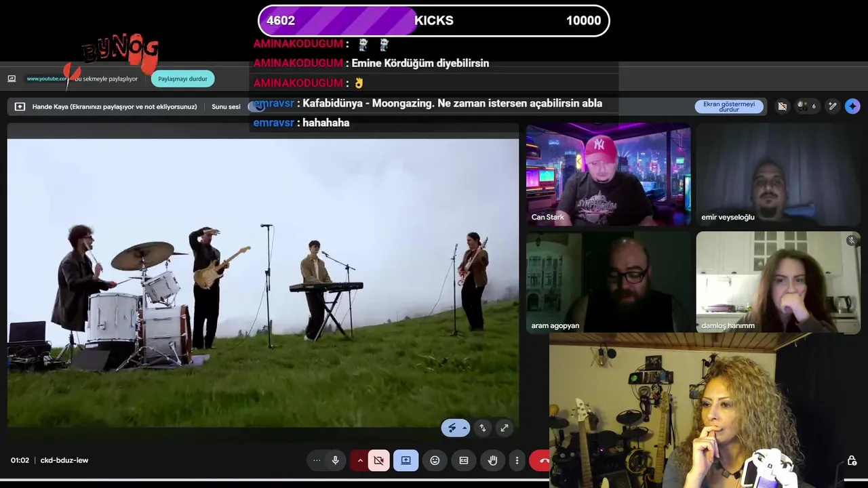Click the 'www.youtube.com' sharing source label
The image size is (868, 488).
[x=47, y=79]
